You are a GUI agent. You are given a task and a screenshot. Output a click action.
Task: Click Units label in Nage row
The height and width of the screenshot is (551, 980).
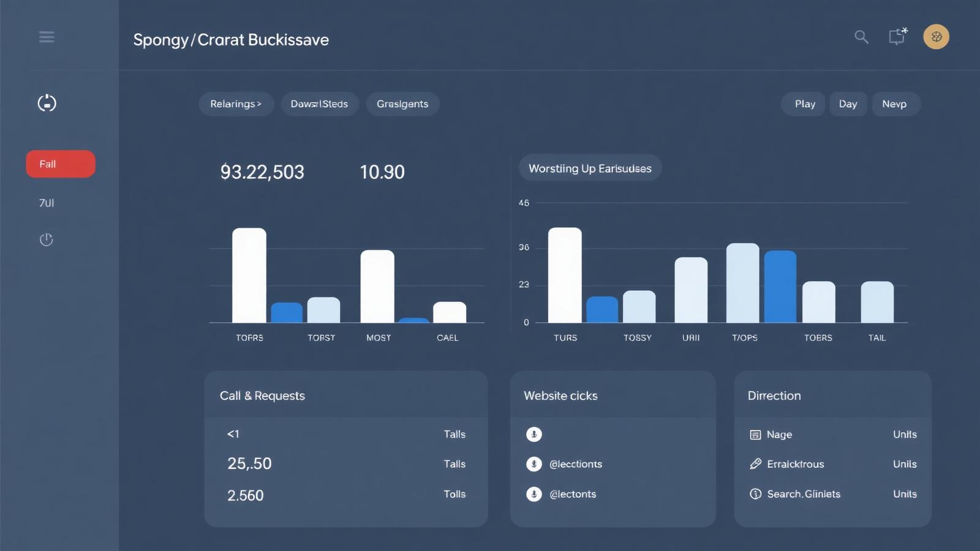tap(905, 434)
